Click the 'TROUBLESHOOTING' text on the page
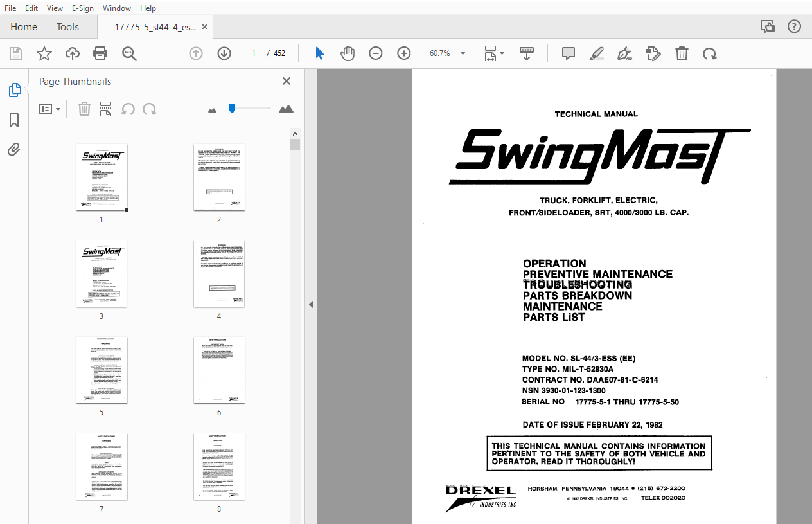 click(x=578, y=285)
